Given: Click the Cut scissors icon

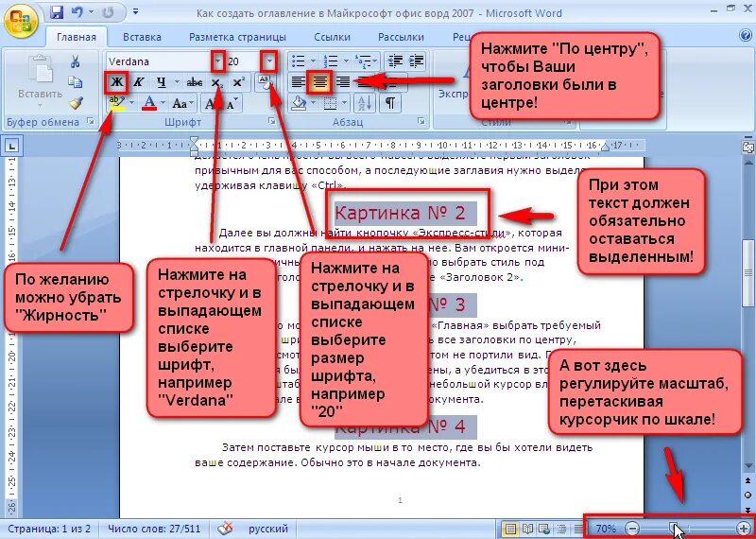Looking at the screenshot, I should (x=76, y=61).
